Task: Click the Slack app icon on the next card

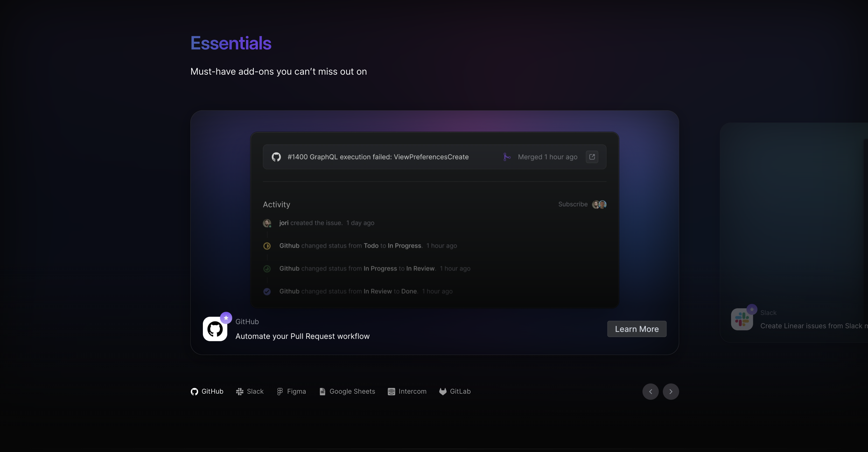Action: [742, 319]
